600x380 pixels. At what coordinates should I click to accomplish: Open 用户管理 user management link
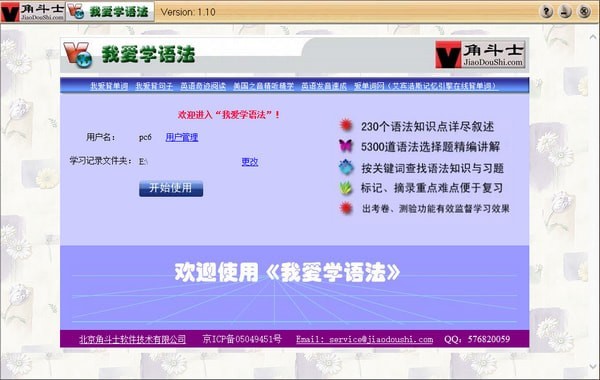coord(182,137)
